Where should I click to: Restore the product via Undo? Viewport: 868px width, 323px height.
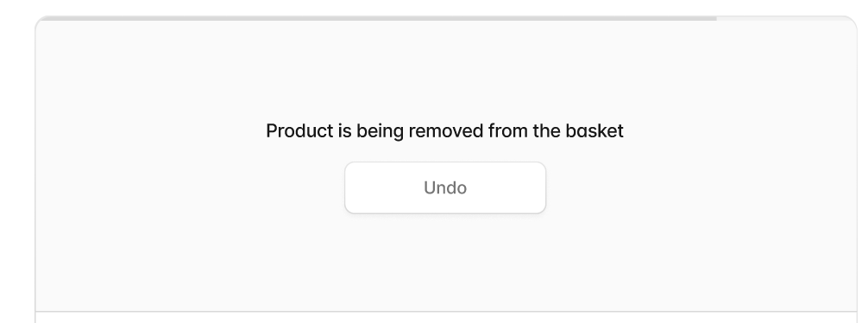(445, 187)
